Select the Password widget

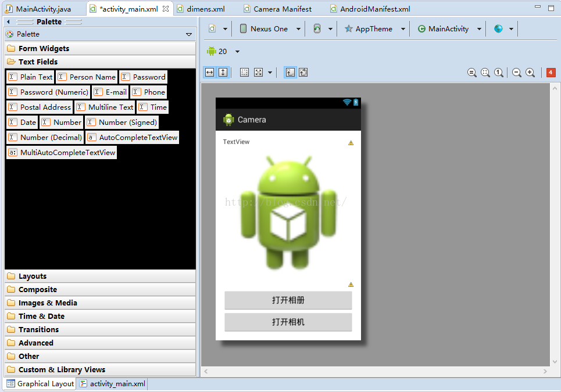pyautogui.click(x=143, y=77)
